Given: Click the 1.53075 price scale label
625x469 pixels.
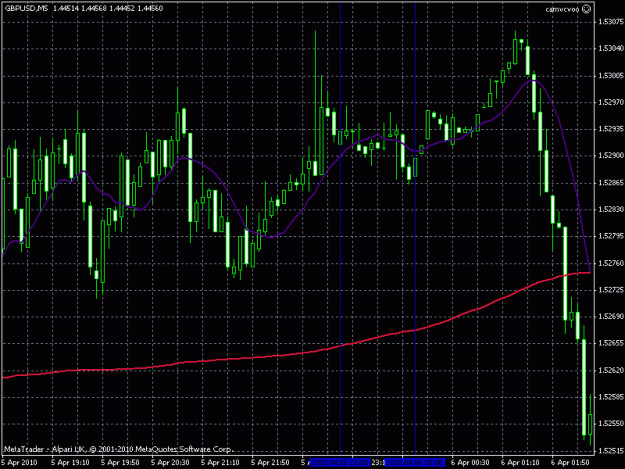Looking at the screenshot, I should (x=611, y=22).
